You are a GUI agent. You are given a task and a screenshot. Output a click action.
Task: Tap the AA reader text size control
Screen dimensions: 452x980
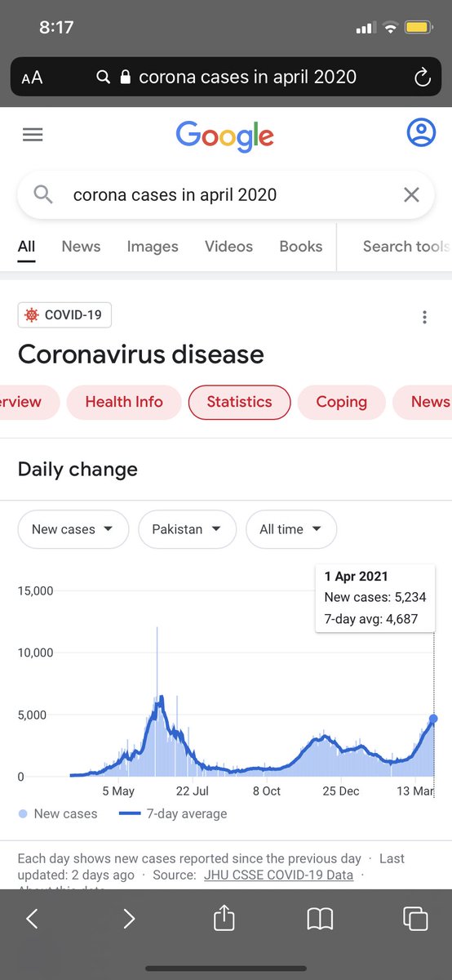point(32,78)
